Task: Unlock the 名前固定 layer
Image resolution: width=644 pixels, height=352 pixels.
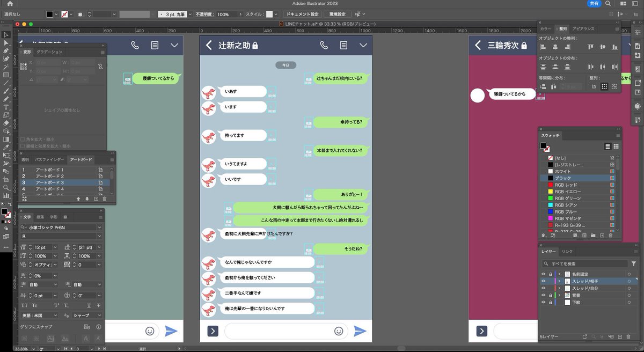Action: coord(550,274)
